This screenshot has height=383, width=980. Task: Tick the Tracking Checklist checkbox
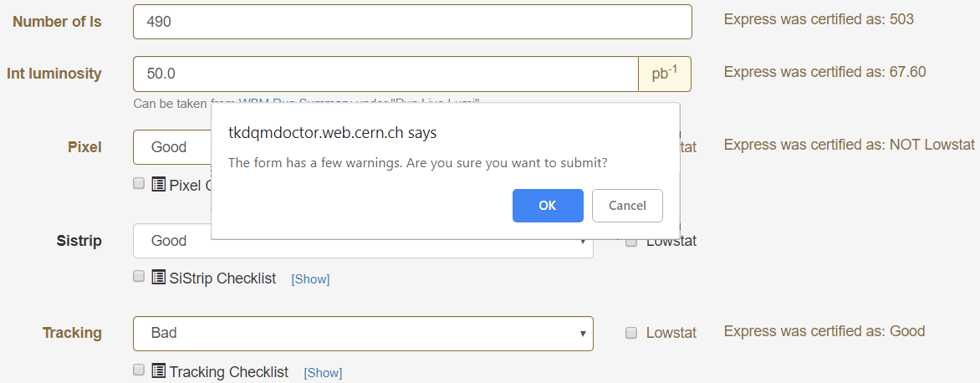139,370
